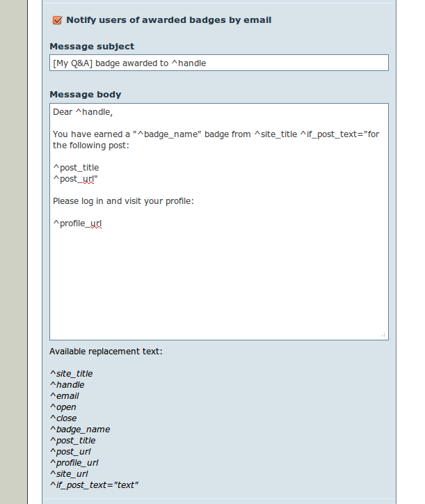The image size is (425, 504).
Task: Grab the textarea resize handle corner
Action: [383, 335]
